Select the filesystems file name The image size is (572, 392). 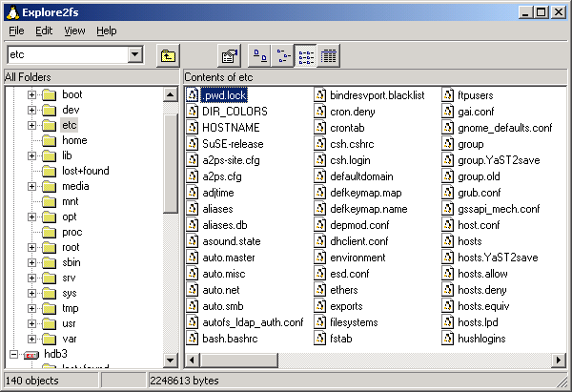tap(354, 322)
